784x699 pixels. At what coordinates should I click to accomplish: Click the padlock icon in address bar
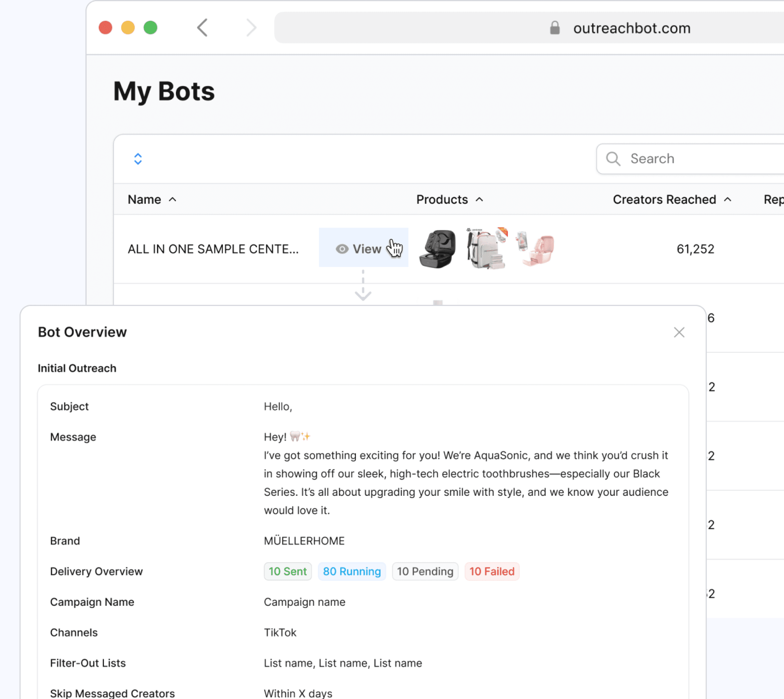point(554,28)
